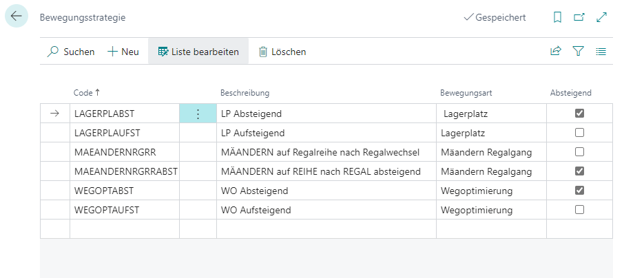The image size is (644, 278).
Task: Open the Bewegungsart column header menu
Action: (466, 93)
